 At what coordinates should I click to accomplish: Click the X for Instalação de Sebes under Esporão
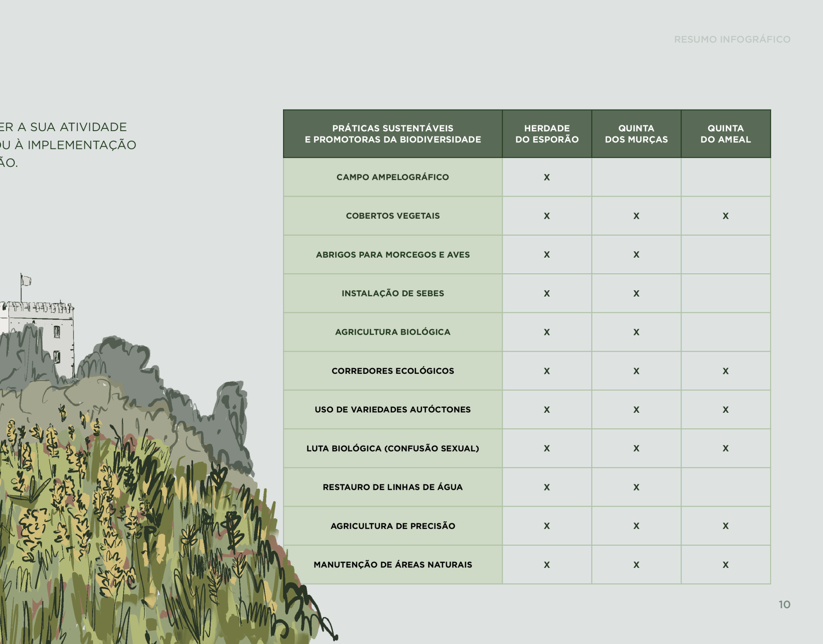(547, 294)
